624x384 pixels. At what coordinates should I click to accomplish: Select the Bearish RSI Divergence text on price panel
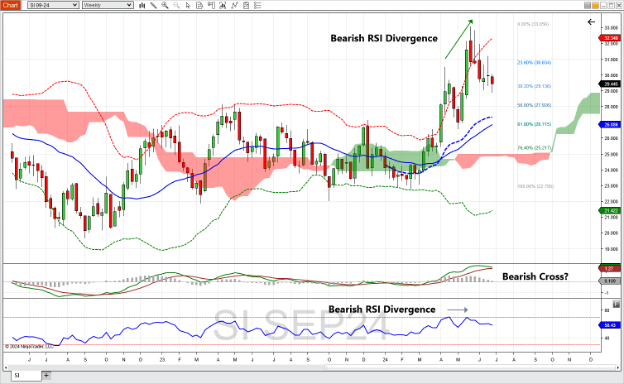[x=384, y=38]
